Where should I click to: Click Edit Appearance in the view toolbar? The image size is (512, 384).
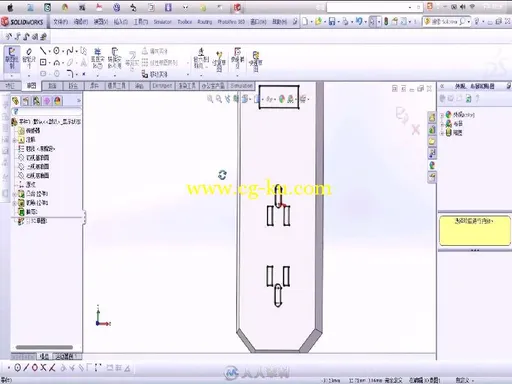[282, 99]
